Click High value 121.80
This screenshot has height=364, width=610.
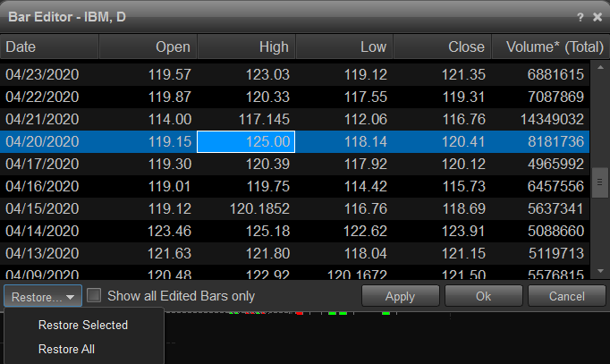click(x=267, y=253)
